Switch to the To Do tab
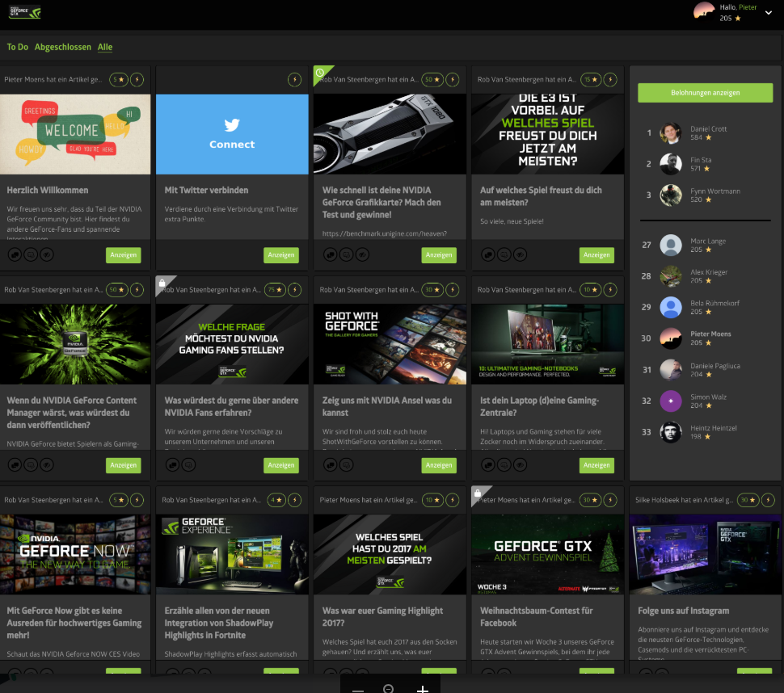This screenshot has height=693, width=784. [x=18, y=47]
